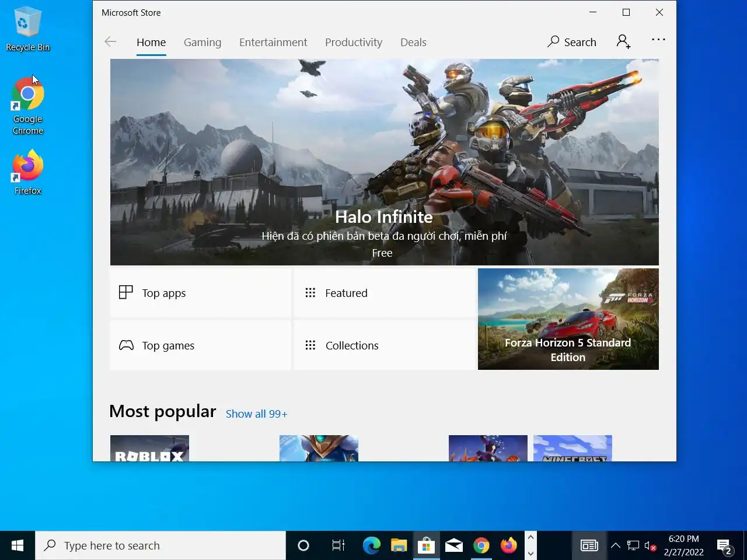Open the Roblox game thumbnail
Screen dimensions: 747x560
(149, 448)
